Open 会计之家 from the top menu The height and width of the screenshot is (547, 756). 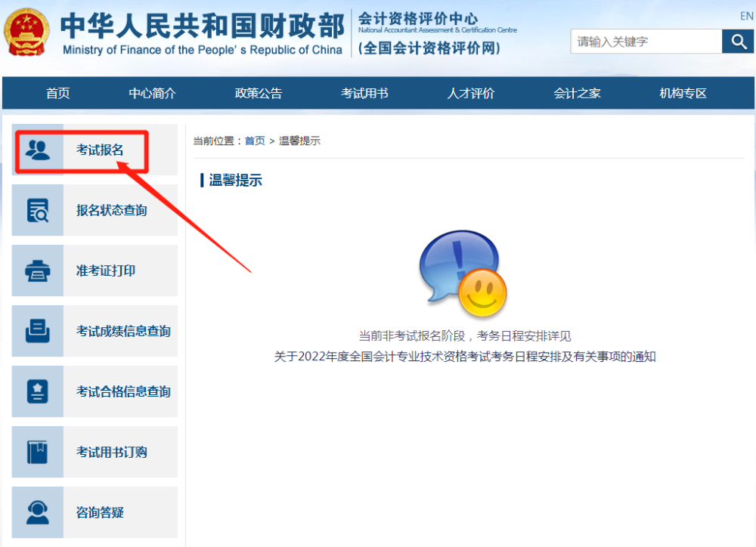point(577,94)
